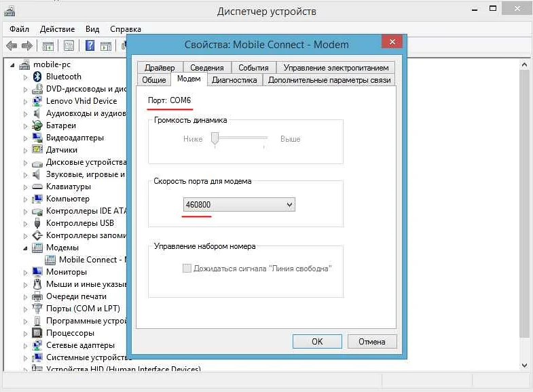The width and height of the screenshot is (533, 392).
Task: Expand the Клавиатуры tree node
Action: [26, 187]
